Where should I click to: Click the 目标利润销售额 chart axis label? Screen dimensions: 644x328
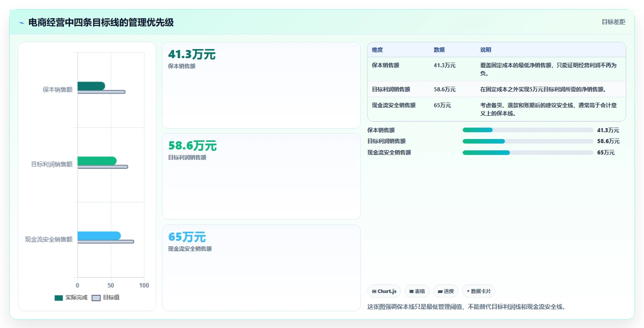52,164
